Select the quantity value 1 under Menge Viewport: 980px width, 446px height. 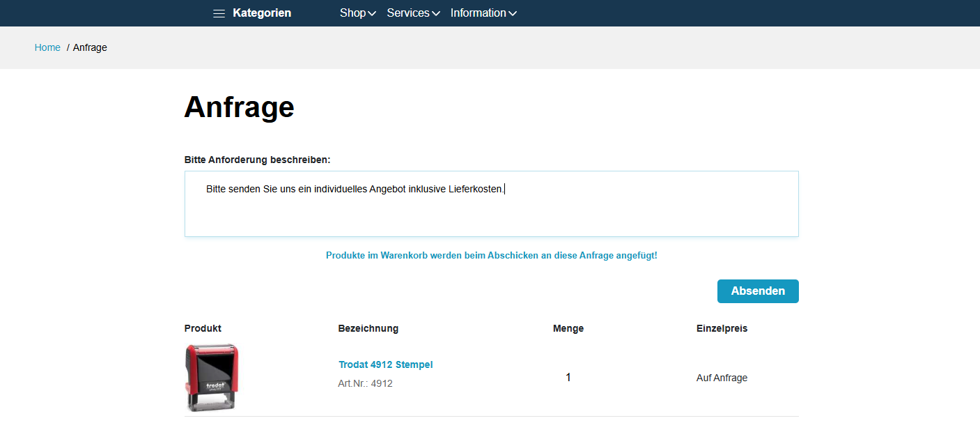click(568, 378)
